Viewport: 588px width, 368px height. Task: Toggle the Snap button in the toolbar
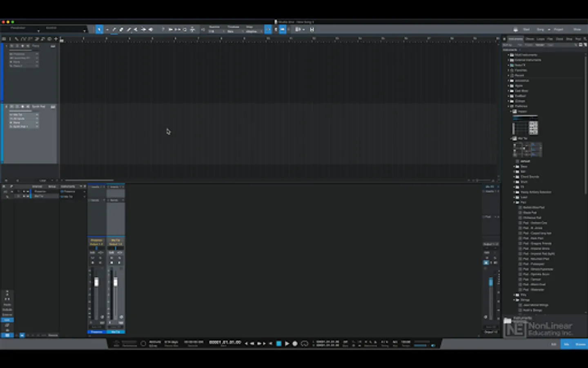(x=268, y=29)
